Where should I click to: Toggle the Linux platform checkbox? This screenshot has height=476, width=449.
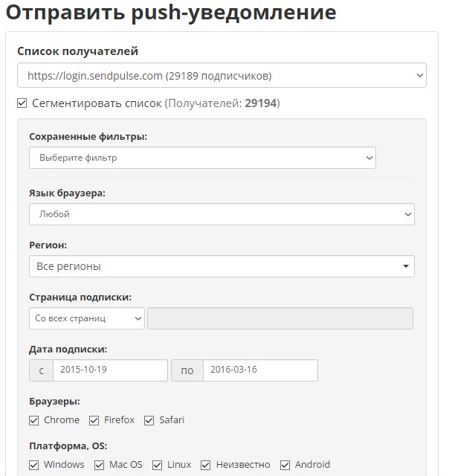pyautogui.click(x=158, y=465)
